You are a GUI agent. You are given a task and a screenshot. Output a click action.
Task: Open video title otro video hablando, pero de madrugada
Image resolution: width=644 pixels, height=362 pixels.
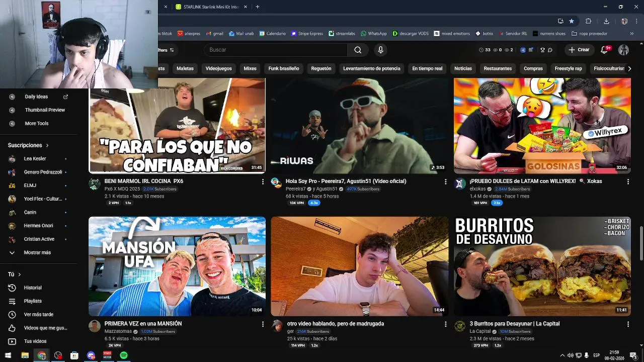(x=336, y=324)
